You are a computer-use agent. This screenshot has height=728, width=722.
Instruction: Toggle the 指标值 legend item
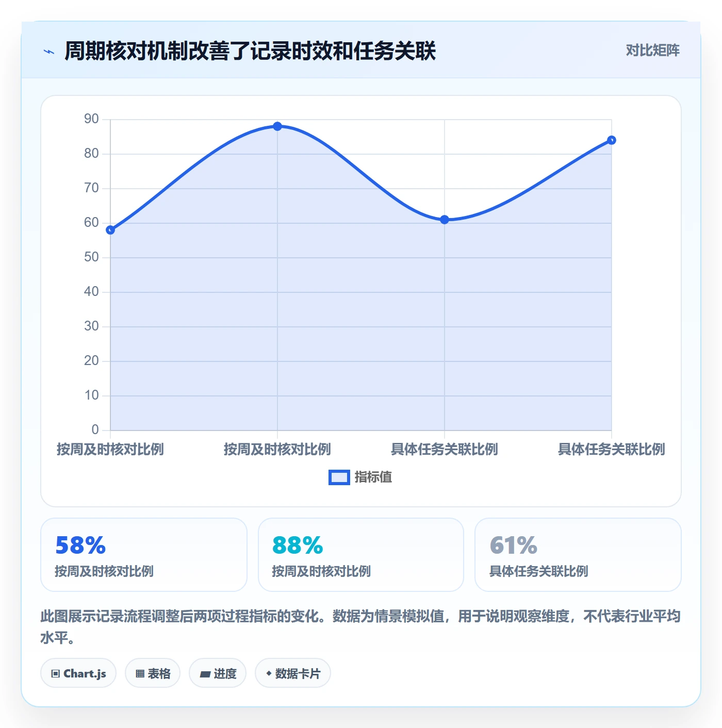360,477
